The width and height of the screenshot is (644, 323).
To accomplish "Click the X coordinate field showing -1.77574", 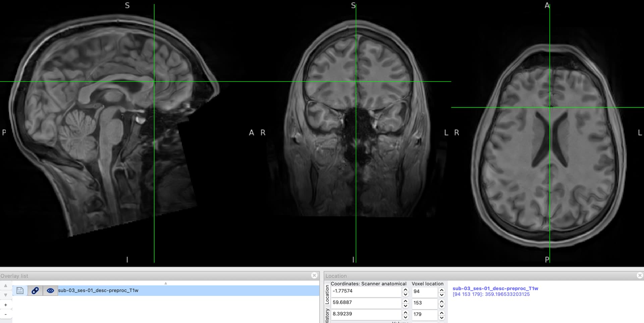I will point(366,291).
